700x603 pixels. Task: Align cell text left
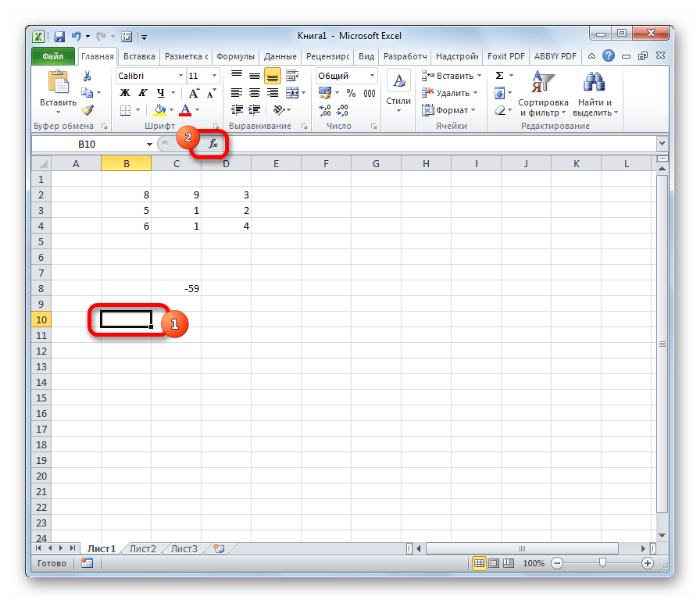click(x=237, y=93)
